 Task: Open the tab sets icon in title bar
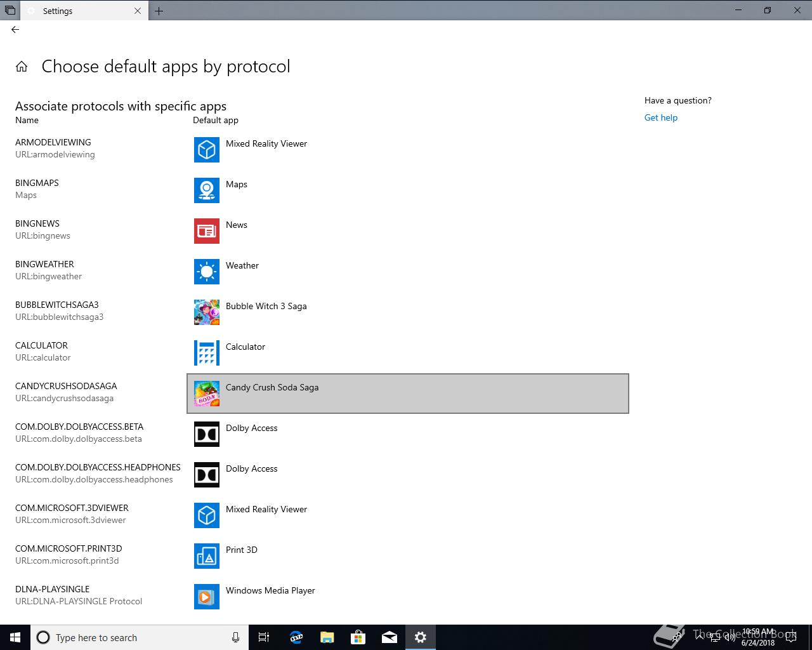point(10,11)
